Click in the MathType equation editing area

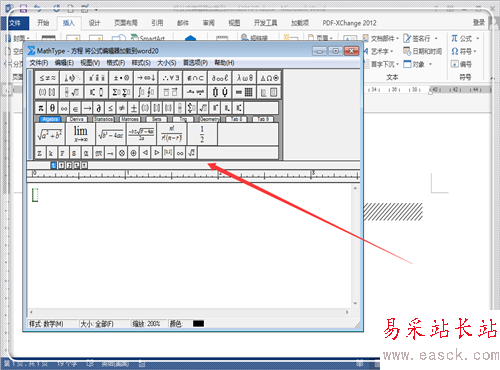[190, 245]
